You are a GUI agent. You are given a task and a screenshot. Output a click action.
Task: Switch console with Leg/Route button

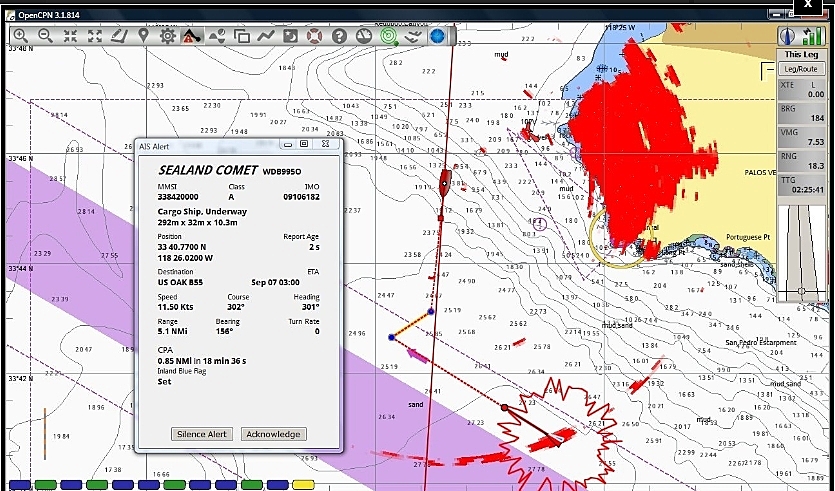801,69
